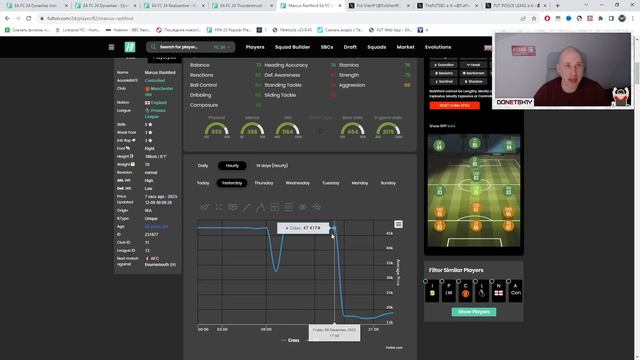Show Tuesday's hourly prices
This screenshot has width=640, height=360.
[331, 183]
